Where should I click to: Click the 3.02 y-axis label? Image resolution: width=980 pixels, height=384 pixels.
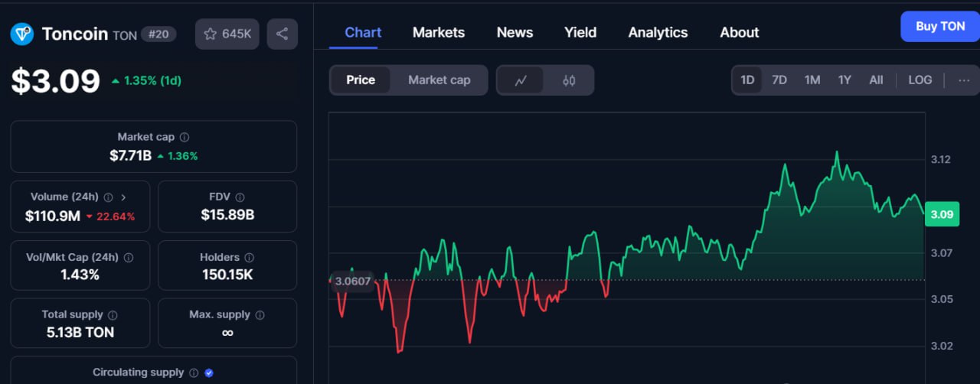click(941, 346)
